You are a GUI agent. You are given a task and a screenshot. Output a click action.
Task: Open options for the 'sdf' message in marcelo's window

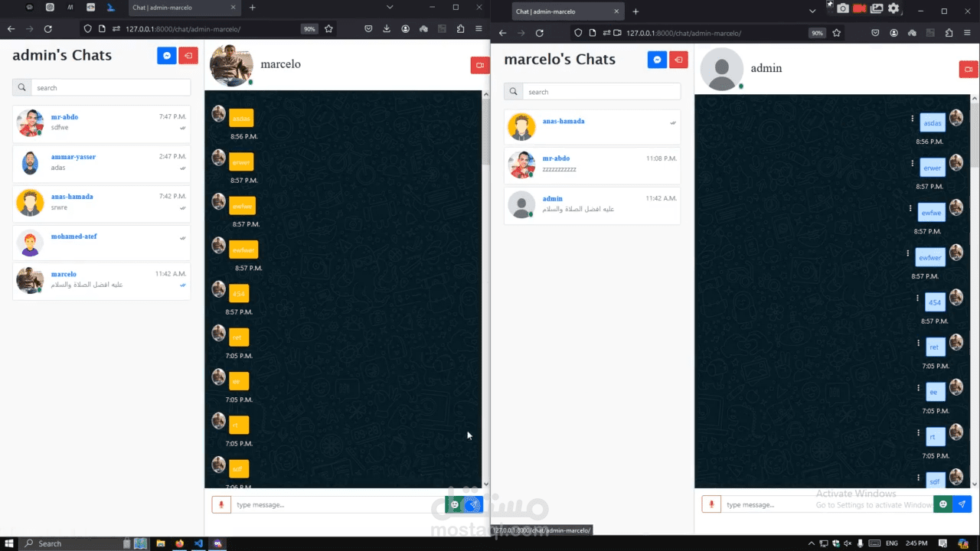pos(918,477)
